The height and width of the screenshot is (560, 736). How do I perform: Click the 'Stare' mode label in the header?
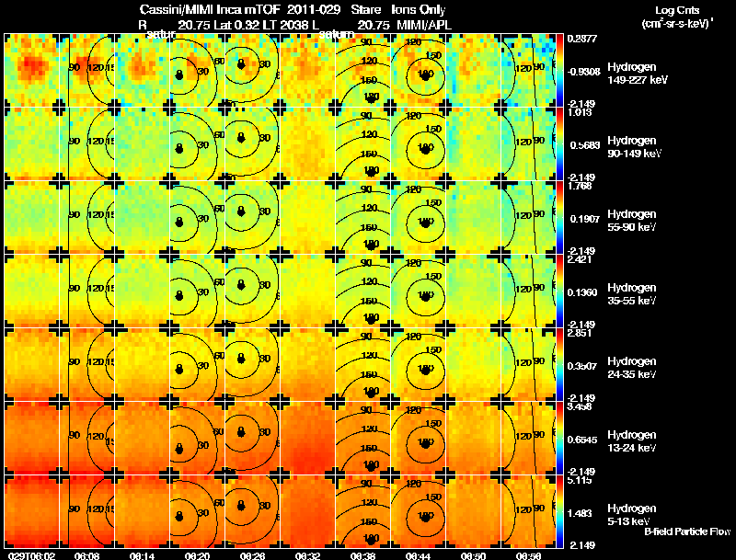tap(365, 10)
